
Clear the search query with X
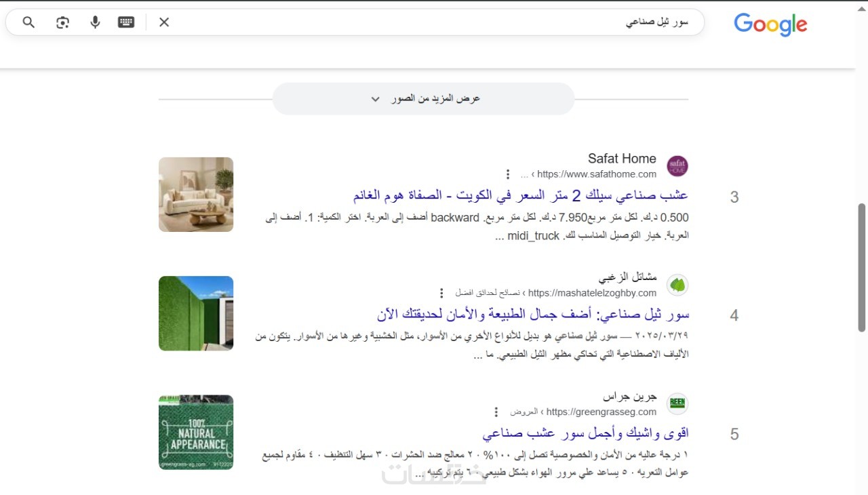pyautogui.click(x=164, y=22)
